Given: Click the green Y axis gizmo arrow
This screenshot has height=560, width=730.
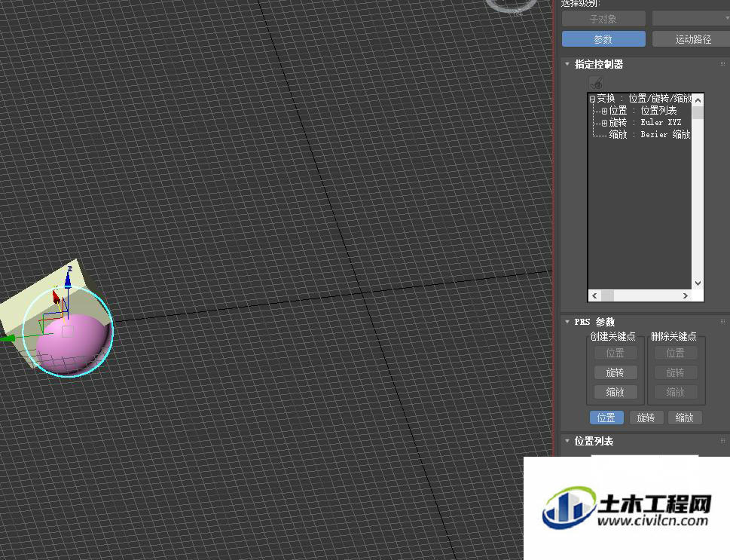Looking at the screenshot, I should [7, 338].
